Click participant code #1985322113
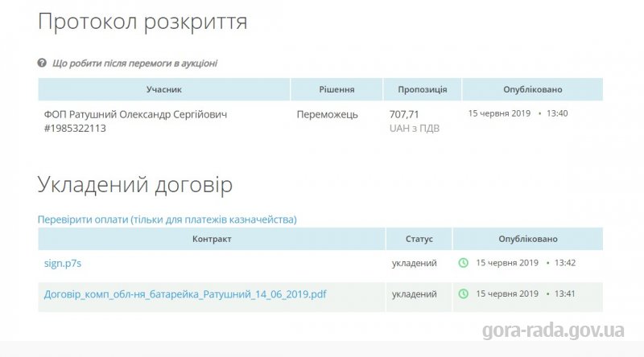The image size is (644, 357). tap(75, 128)
